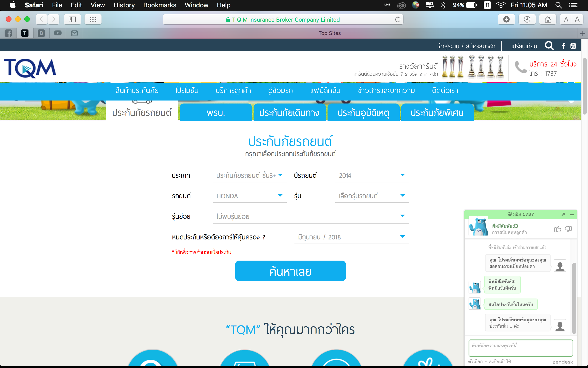Open แฟมิลี่คลับ nav menu

[325, 91]
